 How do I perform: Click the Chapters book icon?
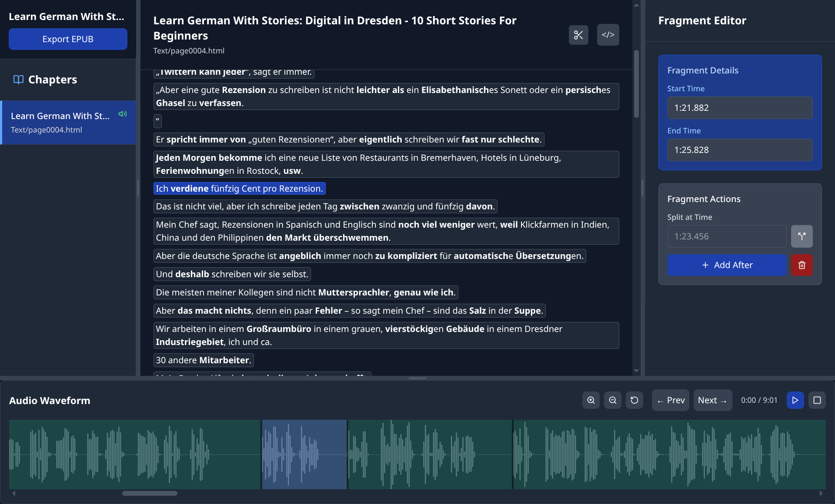point(18,80)
